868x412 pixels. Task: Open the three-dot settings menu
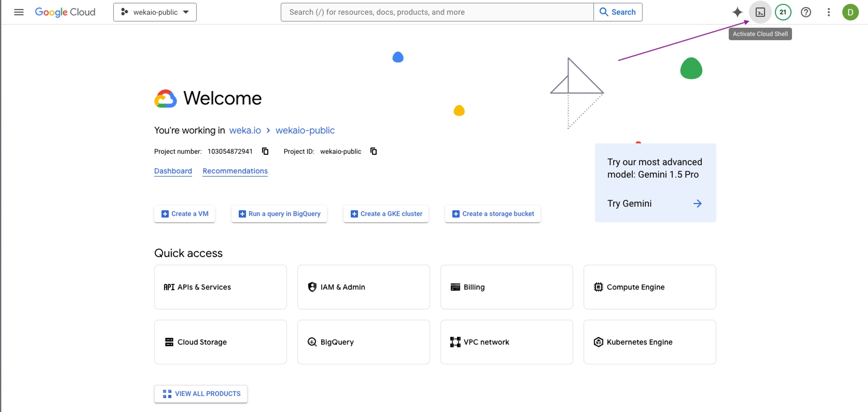829,12
